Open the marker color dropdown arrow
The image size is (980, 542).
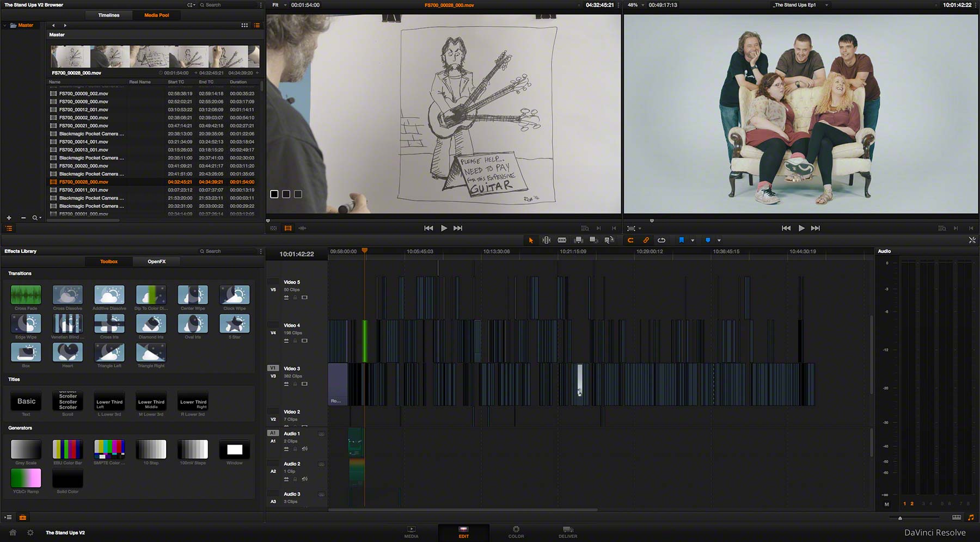pyautogui.click(x=719, y=241)
